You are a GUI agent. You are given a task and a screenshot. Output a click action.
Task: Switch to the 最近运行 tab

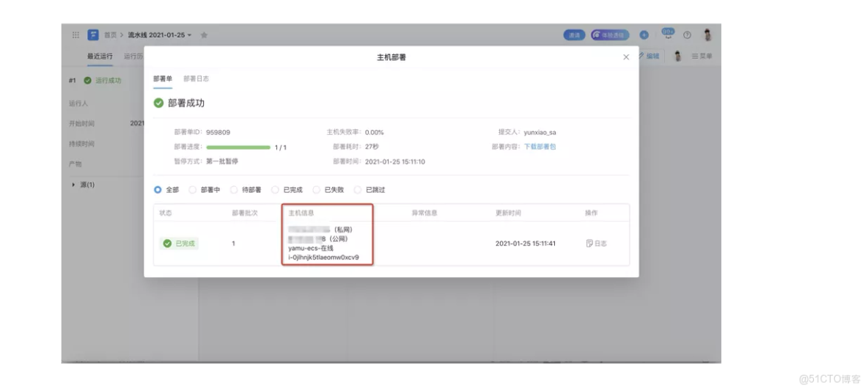[x=100, y=56]
